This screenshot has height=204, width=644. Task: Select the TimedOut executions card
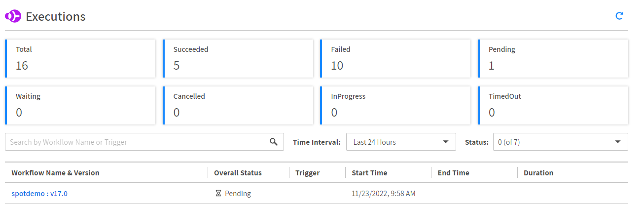tap(553, 105)
